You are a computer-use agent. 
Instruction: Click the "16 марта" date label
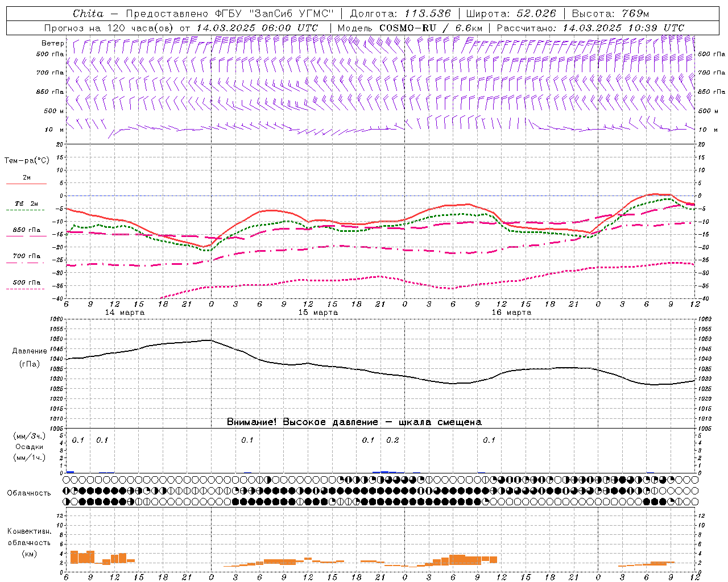(x=511, y=313)
